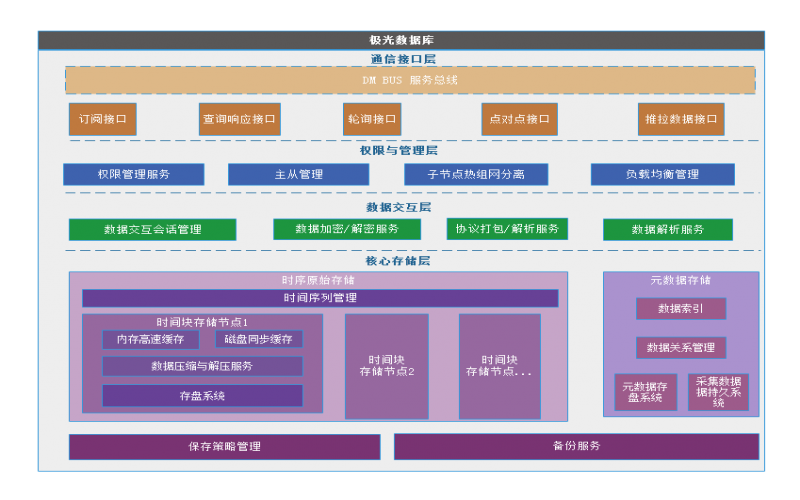Viewport: 800px width, 500px height.
Task: Select the 主从管理 block
Action: tap(298, 175)
